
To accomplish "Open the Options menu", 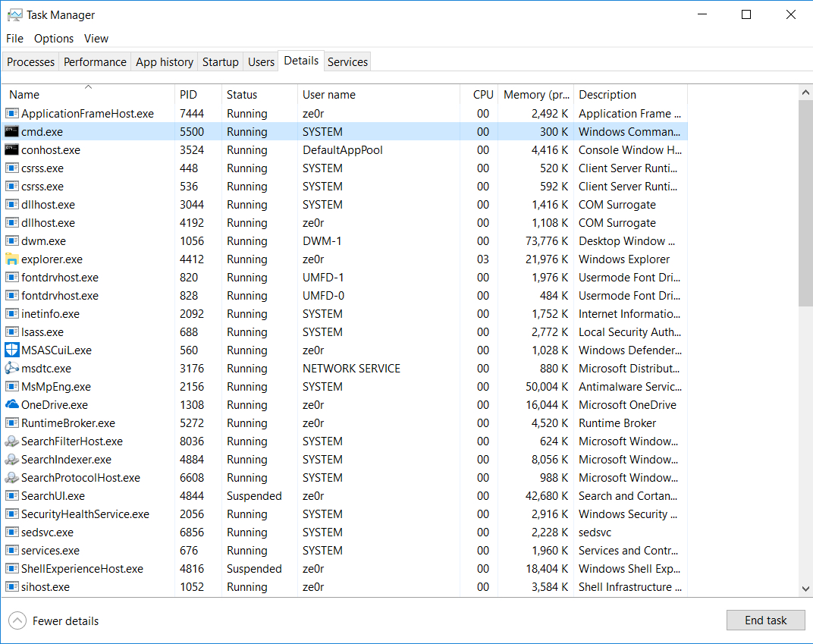I will click(x=54, y=39).
